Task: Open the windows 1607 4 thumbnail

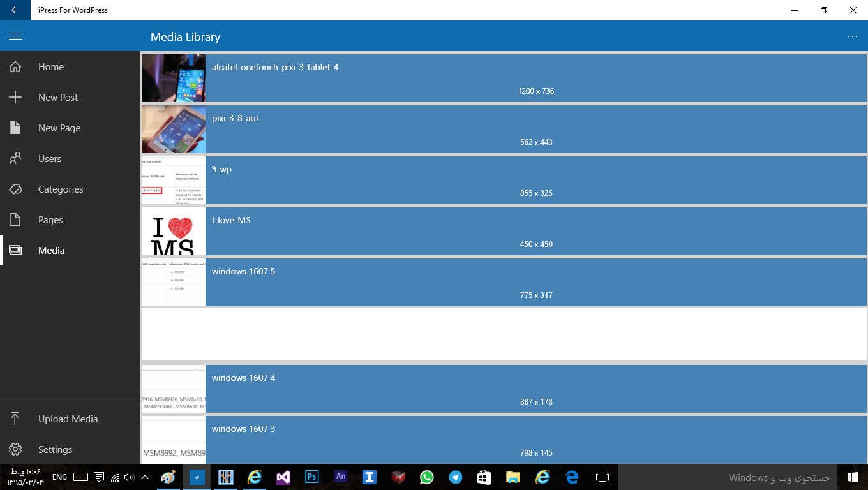Action: pos(174,389)
